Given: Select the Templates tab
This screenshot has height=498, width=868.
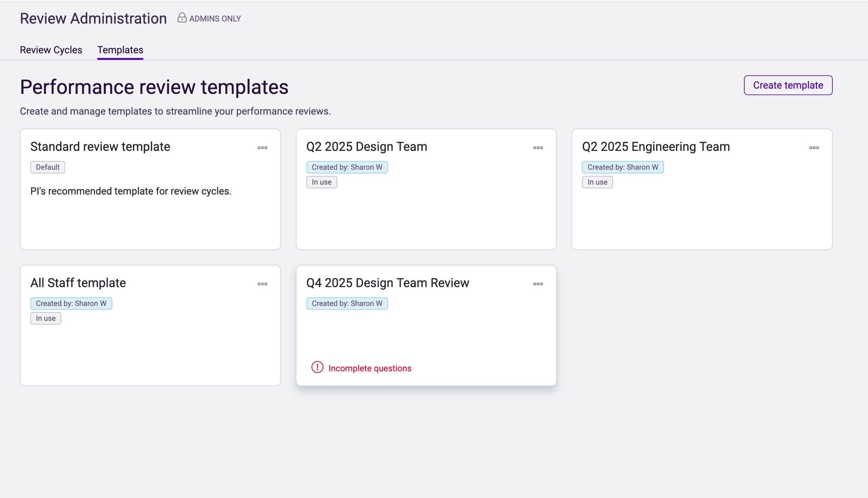Looking at the screenshot, I should 120,50.
